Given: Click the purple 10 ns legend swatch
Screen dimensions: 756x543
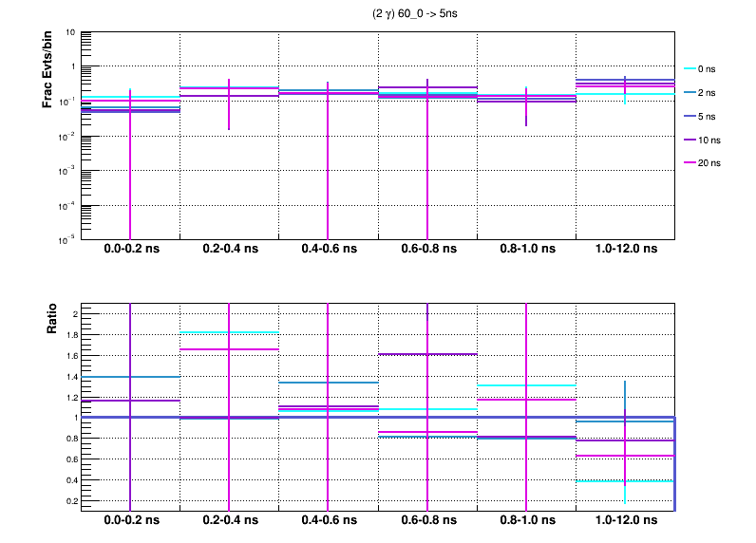Looking at the screenshot, I should [690, 140].
